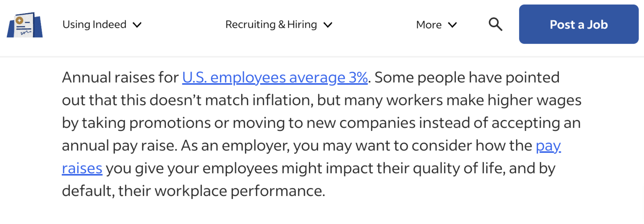644x224 pixels.
Task: Click the word "employees" in the first link
Action: [248, 78]
